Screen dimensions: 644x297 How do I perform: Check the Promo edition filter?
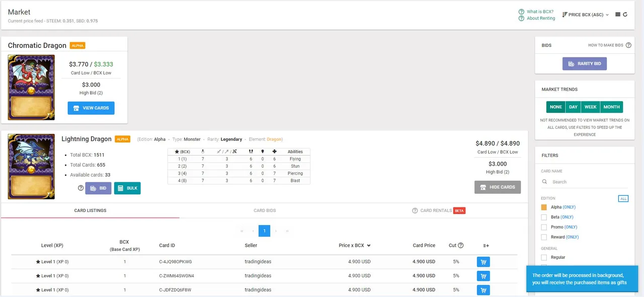544,227
